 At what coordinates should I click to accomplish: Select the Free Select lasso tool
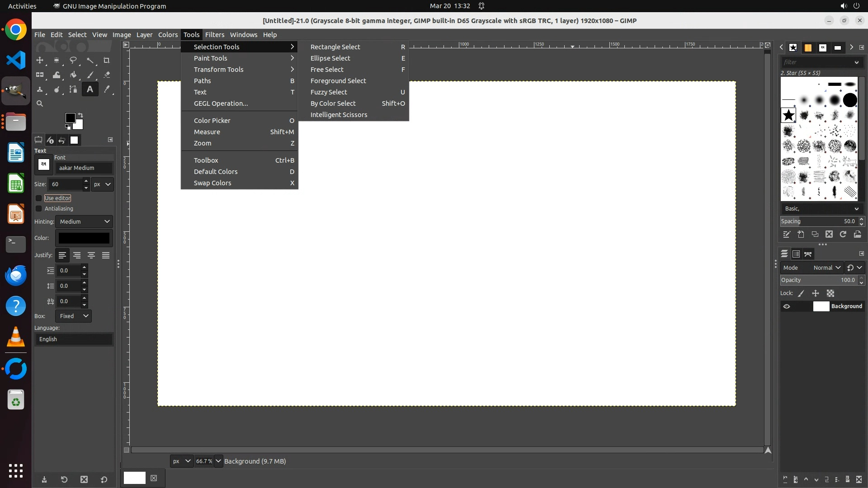tap(73, 60)
